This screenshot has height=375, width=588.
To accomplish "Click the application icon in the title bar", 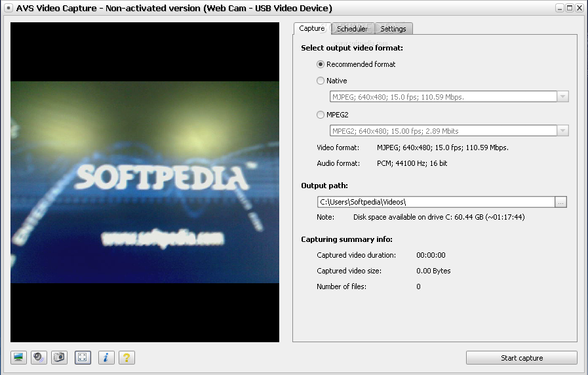I will point(9,8).
